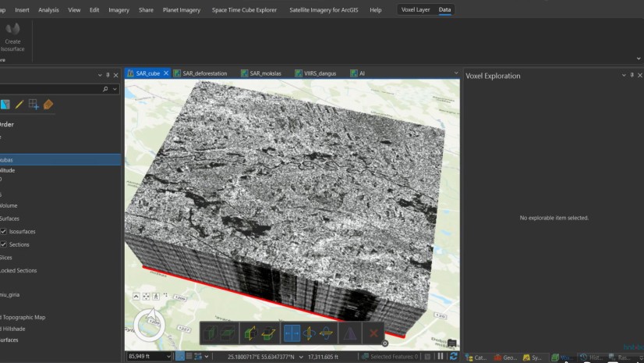
Task: Open the coordinate display format dropdown
Action: click(x=302, y=357)
